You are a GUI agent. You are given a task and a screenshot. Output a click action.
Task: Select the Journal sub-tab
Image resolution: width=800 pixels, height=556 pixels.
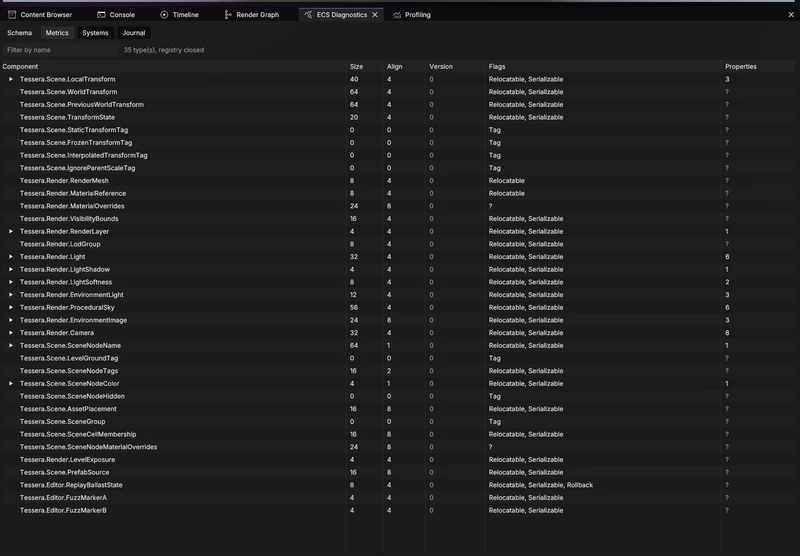coord(134,33)
